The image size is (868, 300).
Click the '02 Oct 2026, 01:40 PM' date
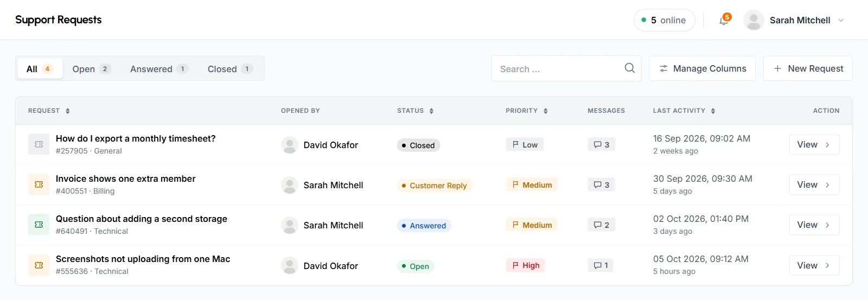pos(701,219)
